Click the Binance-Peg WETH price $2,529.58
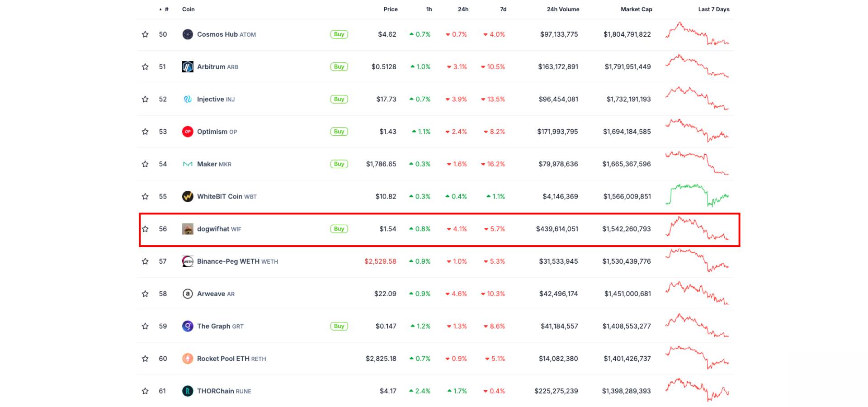 (380, 261)
